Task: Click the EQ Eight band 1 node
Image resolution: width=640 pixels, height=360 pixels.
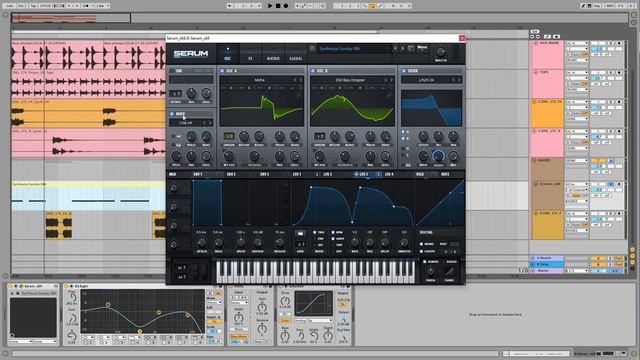Action: [x=108, y=304]
